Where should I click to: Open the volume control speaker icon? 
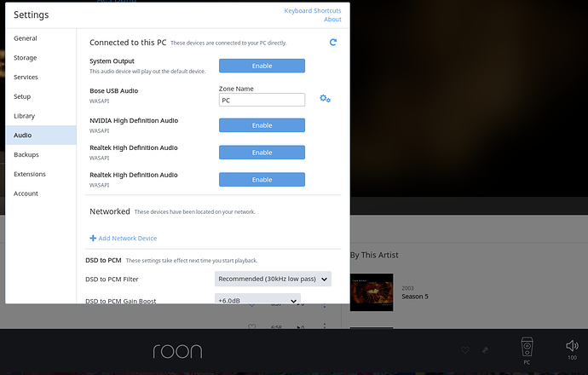(573, 345)
